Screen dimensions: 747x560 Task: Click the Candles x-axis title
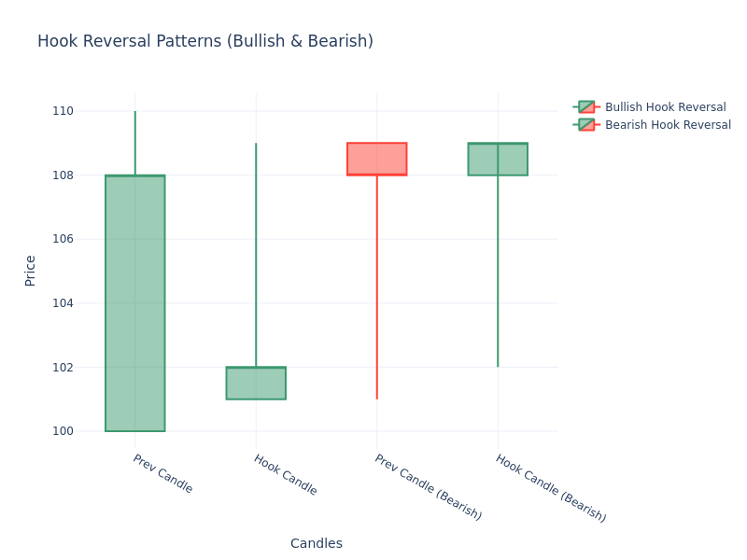tap(317, 543)
